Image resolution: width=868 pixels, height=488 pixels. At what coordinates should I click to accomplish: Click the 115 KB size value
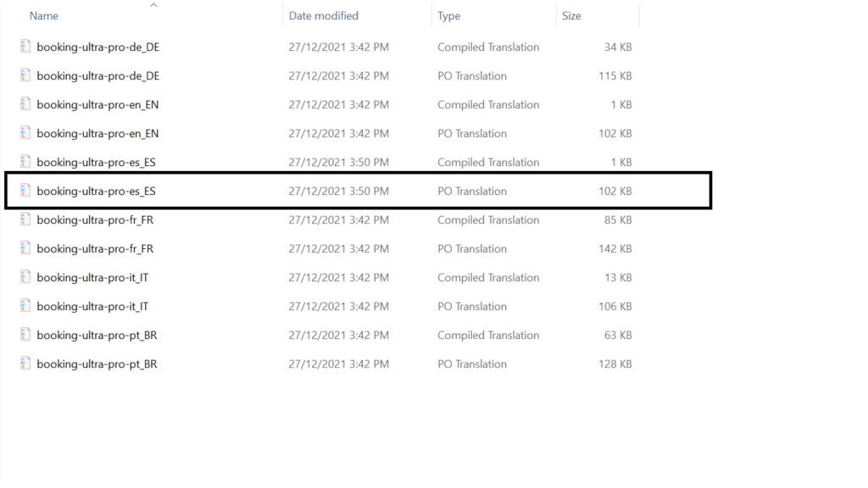(x=615, y=75)
